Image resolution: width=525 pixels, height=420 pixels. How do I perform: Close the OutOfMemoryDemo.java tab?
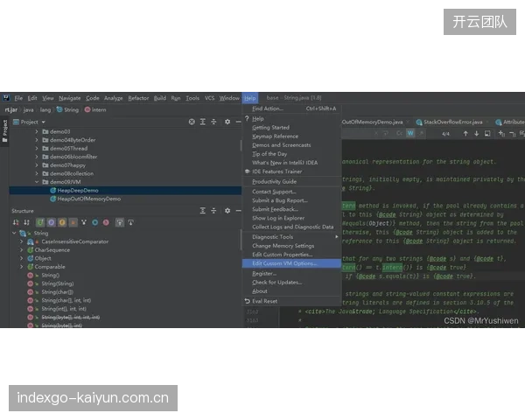pos(408,122)
